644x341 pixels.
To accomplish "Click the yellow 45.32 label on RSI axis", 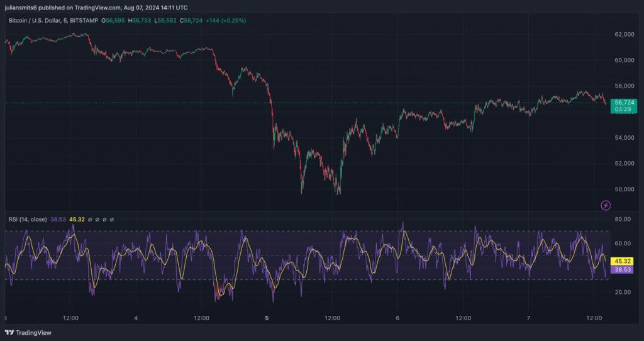I will pos(622,261).
